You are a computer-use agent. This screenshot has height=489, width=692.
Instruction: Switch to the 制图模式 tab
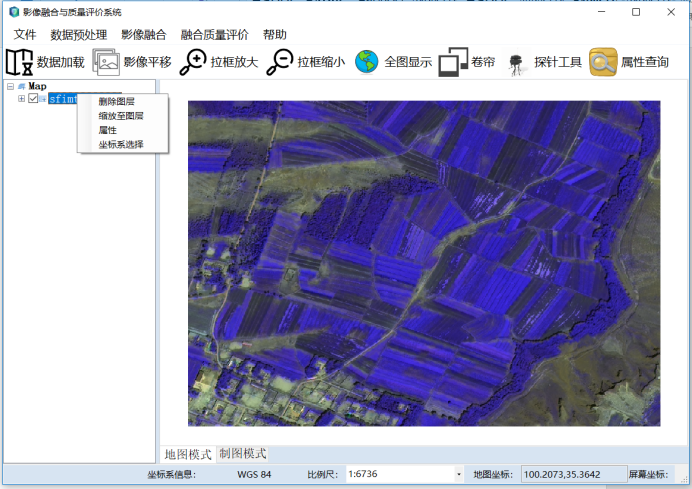[243, 454]
